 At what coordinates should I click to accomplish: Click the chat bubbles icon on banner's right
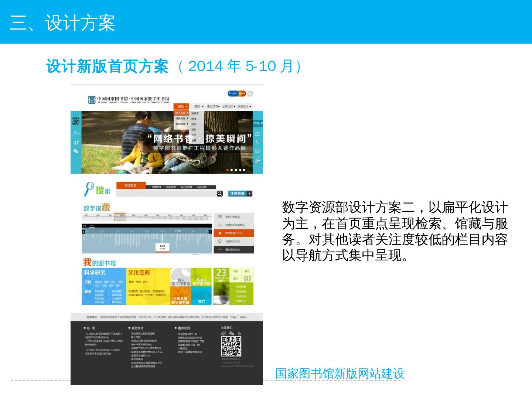[258, 160]
